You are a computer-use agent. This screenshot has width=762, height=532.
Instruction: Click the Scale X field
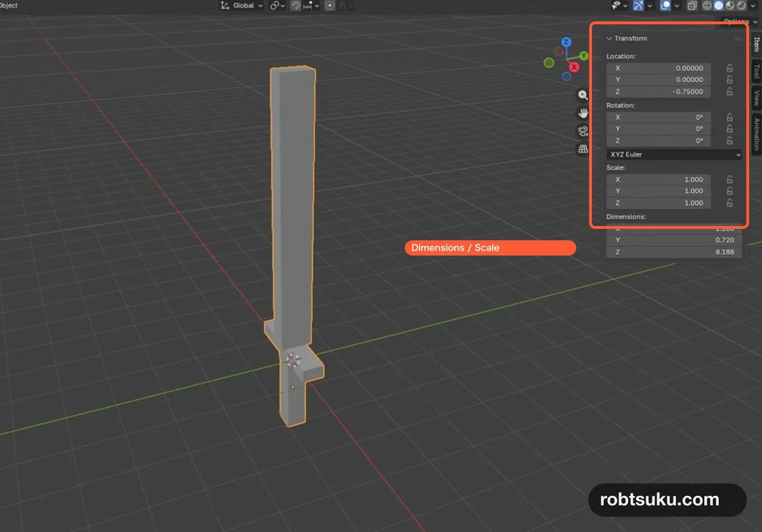(x=659, y=179)
